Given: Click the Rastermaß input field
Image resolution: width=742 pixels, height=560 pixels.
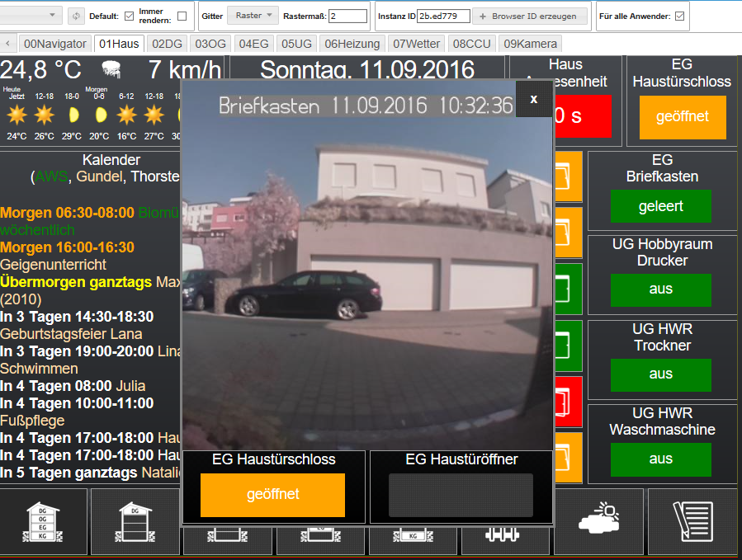Looking at the screenshot, I should (x=347, y=16).
